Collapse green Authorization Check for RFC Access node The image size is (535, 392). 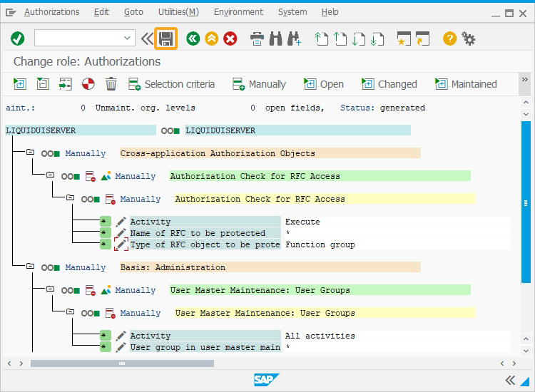tap(50, 175)
